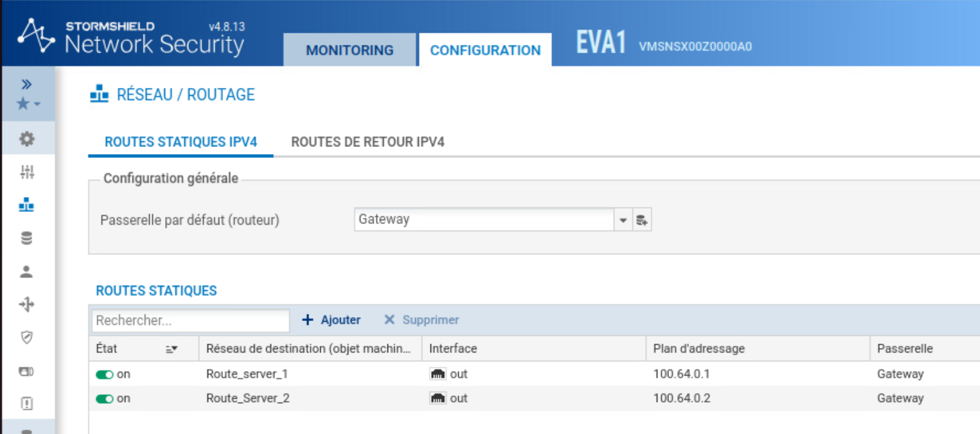Click Gateway cell in Route_server_1 row
The width and height of the screenshot is (980, 434).
(x=900, y=374)
